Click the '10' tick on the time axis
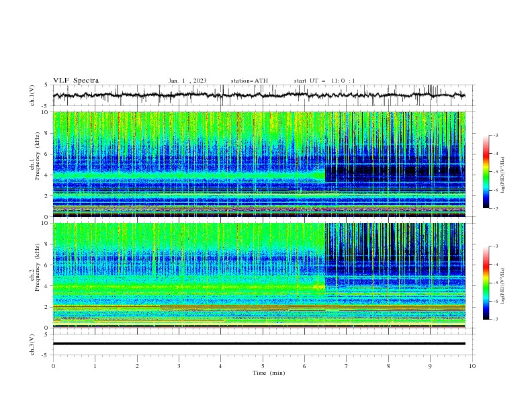The width and height of the screenshot is (532, 411). pyautogui.click(x=472, y=366)
